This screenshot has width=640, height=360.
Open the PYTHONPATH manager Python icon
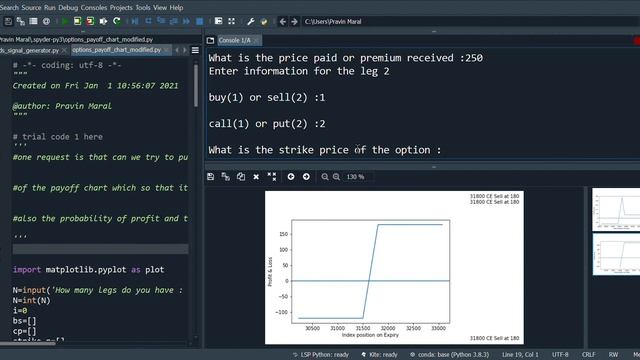[264, 21]
